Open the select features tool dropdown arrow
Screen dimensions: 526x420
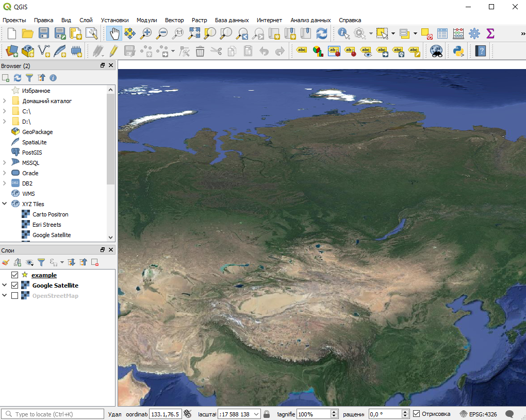(x=392, y=33)
